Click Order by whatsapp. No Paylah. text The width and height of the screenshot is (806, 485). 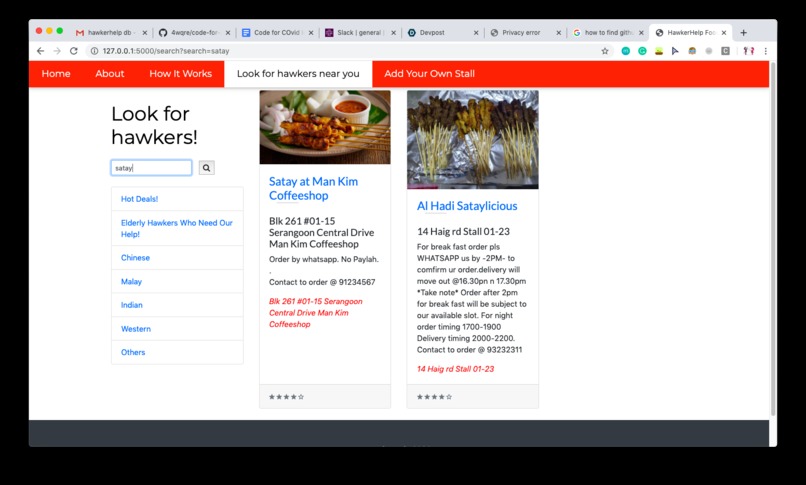point(324,259)
